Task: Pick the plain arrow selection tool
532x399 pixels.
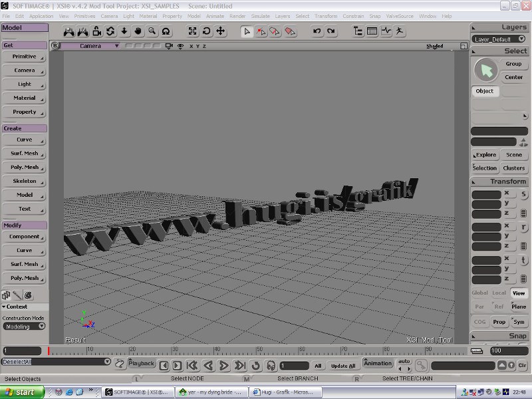Action: point(247,31)
